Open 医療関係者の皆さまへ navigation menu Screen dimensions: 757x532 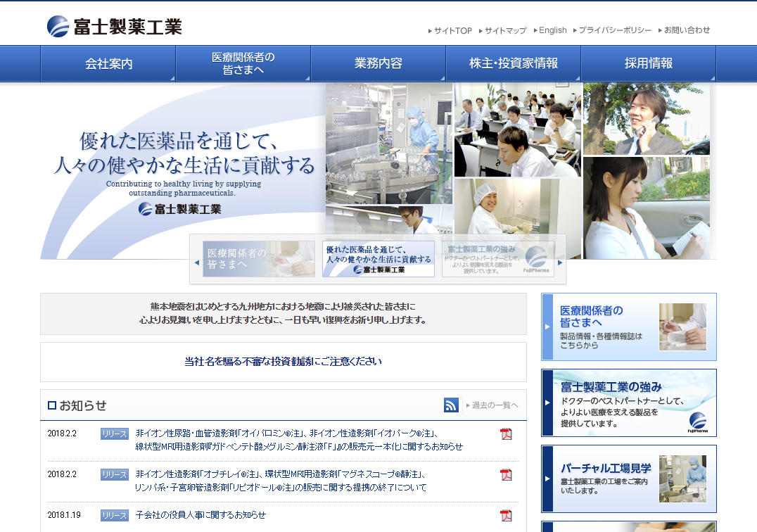(x=243, y=64)
